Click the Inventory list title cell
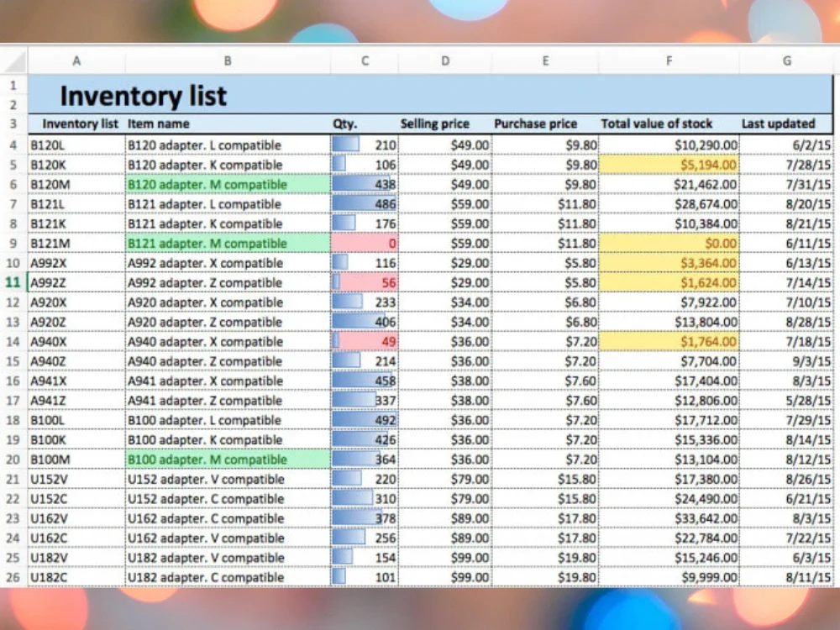This screenshot has width=840, height=630. (x=430, y=95)
